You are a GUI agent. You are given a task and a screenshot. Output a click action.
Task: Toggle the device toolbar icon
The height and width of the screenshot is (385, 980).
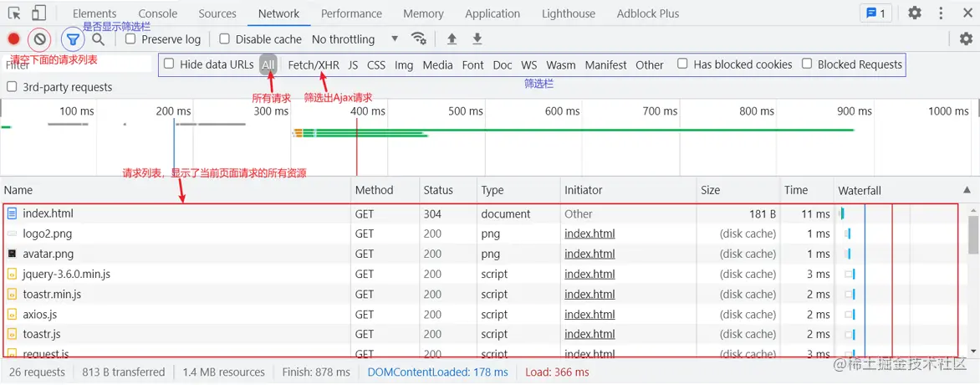[38, 13]
